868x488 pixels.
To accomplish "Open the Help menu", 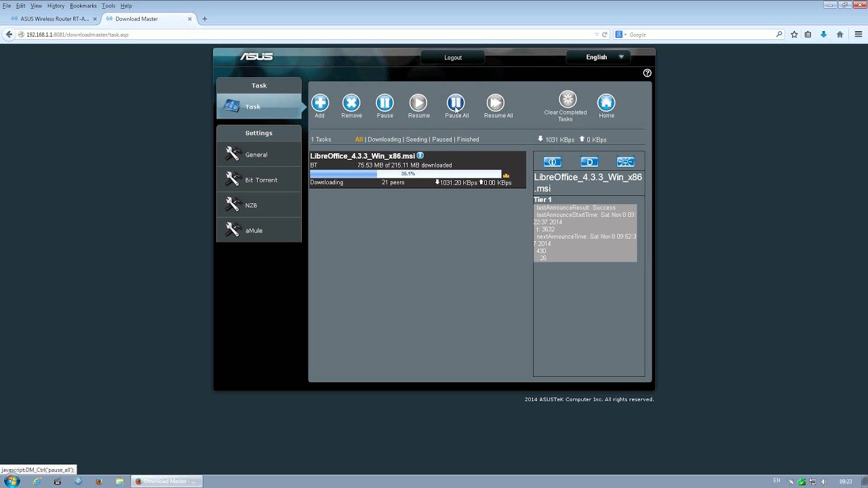I will 126,5.
